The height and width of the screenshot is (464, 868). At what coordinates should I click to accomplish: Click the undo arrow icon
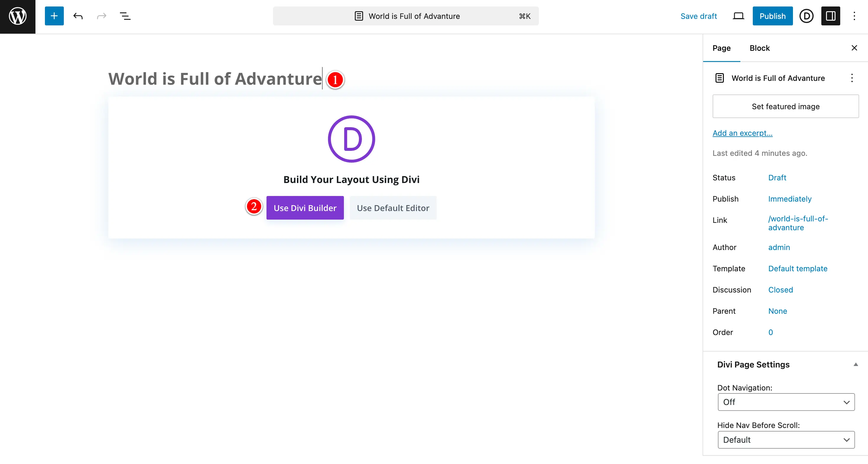pyautogui.click(x=77, y=16)
